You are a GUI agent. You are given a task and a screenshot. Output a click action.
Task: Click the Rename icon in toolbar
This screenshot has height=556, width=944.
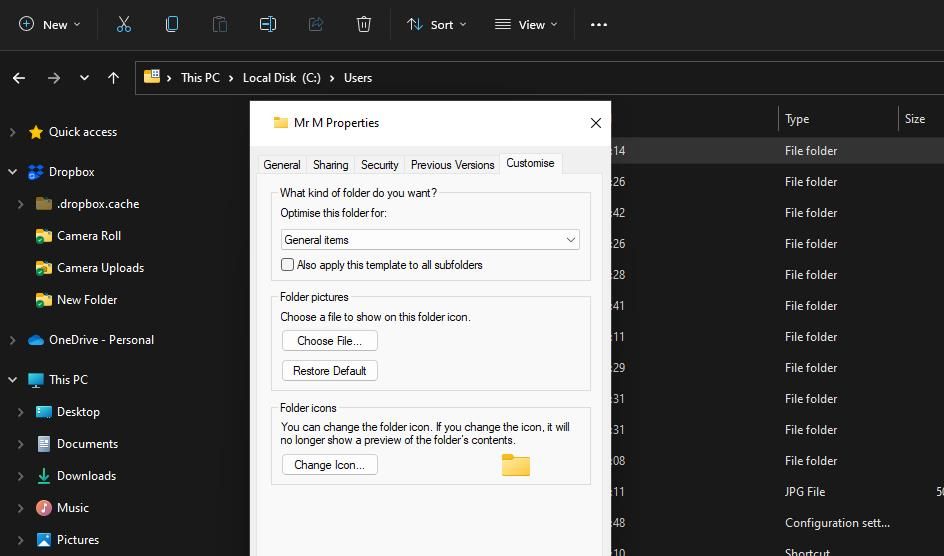[268, 24]
